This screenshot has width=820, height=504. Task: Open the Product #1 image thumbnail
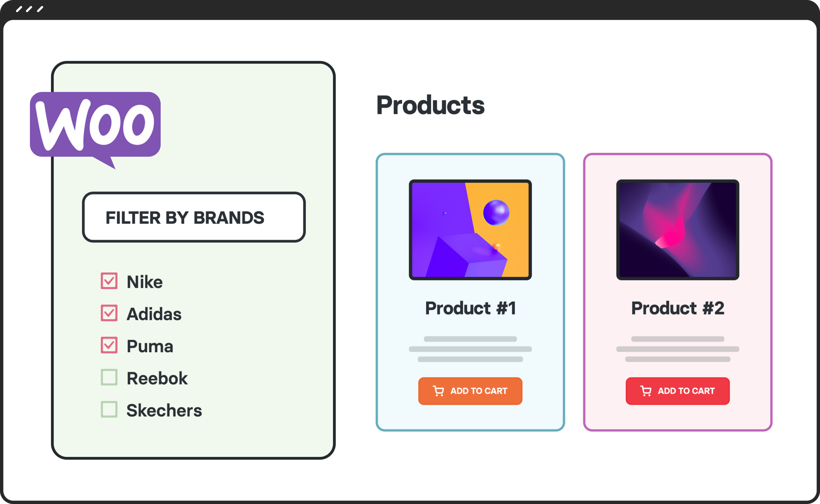(470, 230)
